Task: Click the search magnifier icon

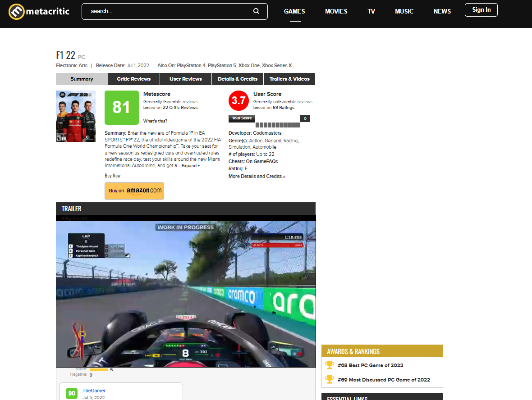Action: tap(256, 11)
